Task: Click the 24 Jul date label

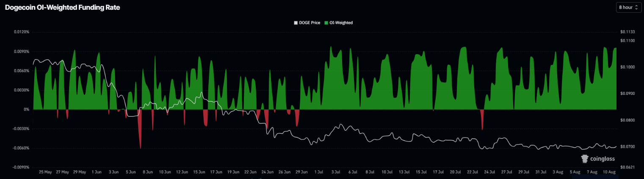Action: [490, 172]
